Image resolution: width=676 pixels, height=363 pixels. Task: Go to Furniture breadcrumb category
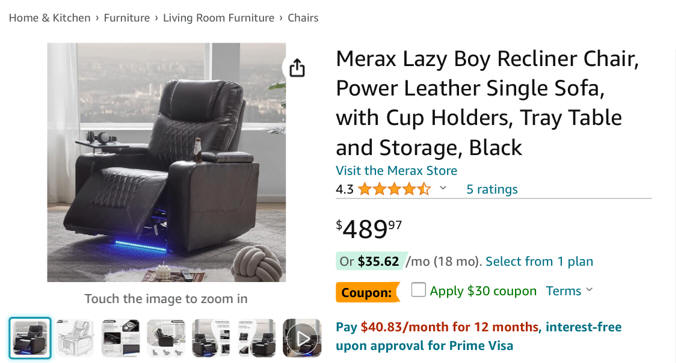127,18
